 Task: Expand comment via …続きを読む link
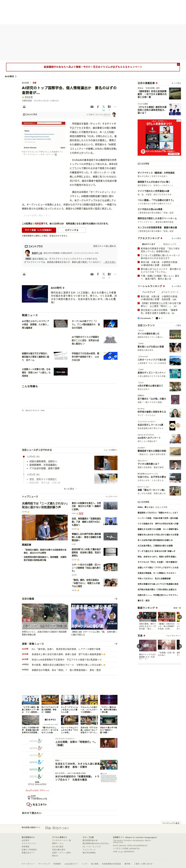109,262
